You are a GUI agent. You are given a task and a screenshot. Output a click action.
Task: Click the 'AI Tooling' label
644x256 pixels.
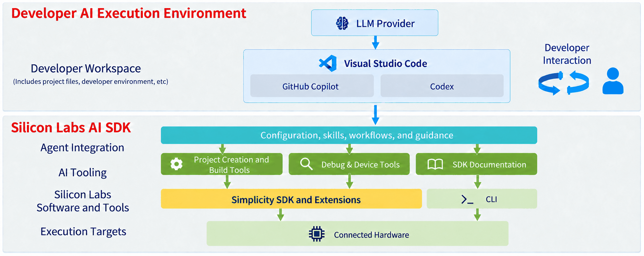click(x=83, y=173)
